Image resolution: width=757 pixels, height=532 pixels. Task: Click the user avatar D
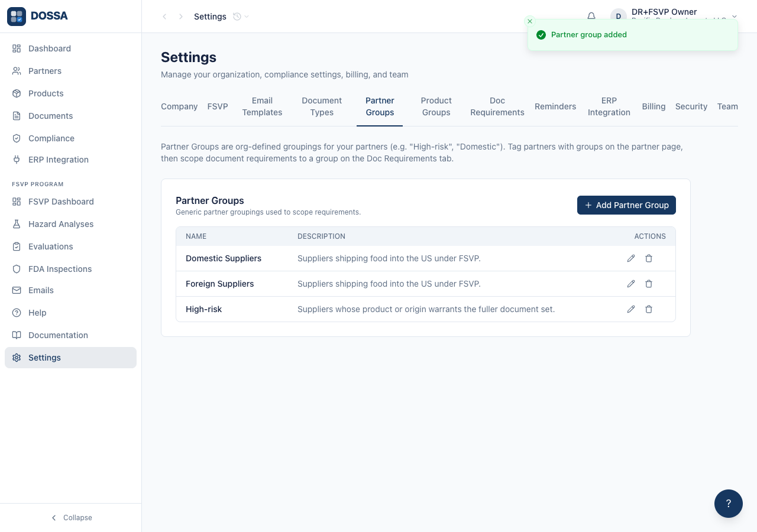(x=619, y=17)
